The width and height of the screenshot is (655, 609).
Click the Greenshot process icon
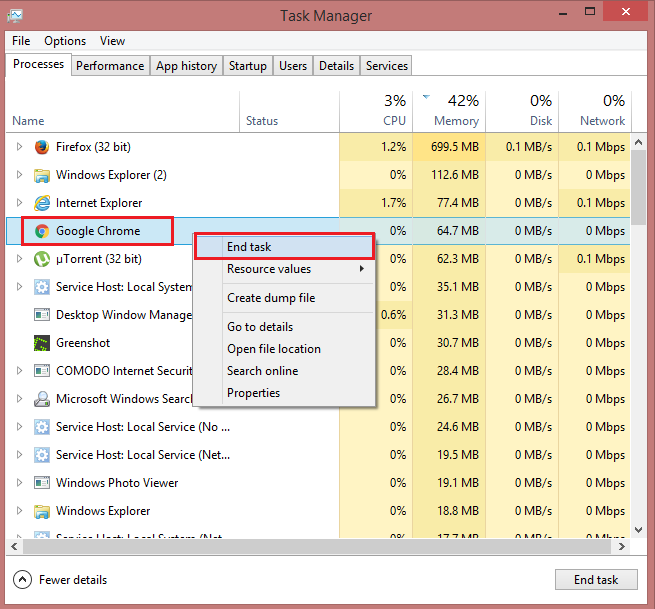click(x=42, y=343)
